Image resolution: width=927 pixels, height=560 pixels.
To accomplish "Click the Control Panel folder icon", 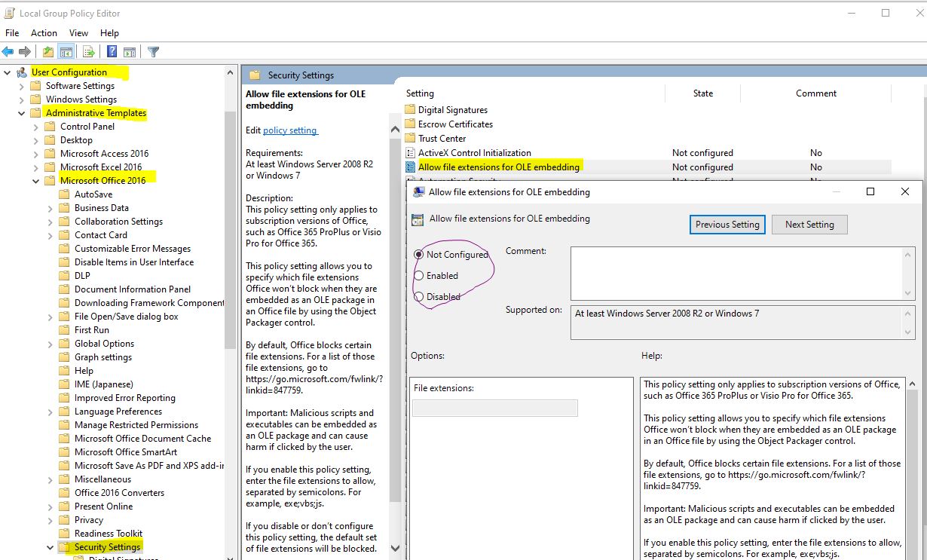I will click(50, 127).
